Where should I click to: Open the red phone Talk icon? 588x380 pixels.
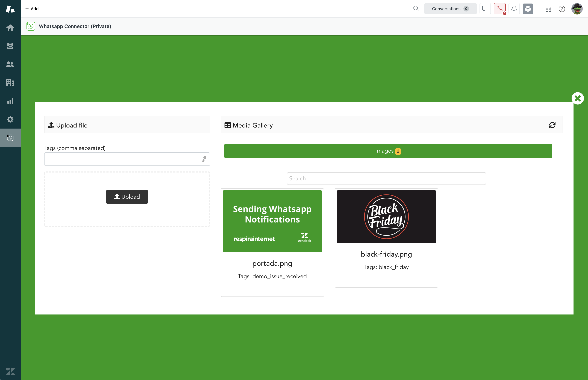coord(500,9)
